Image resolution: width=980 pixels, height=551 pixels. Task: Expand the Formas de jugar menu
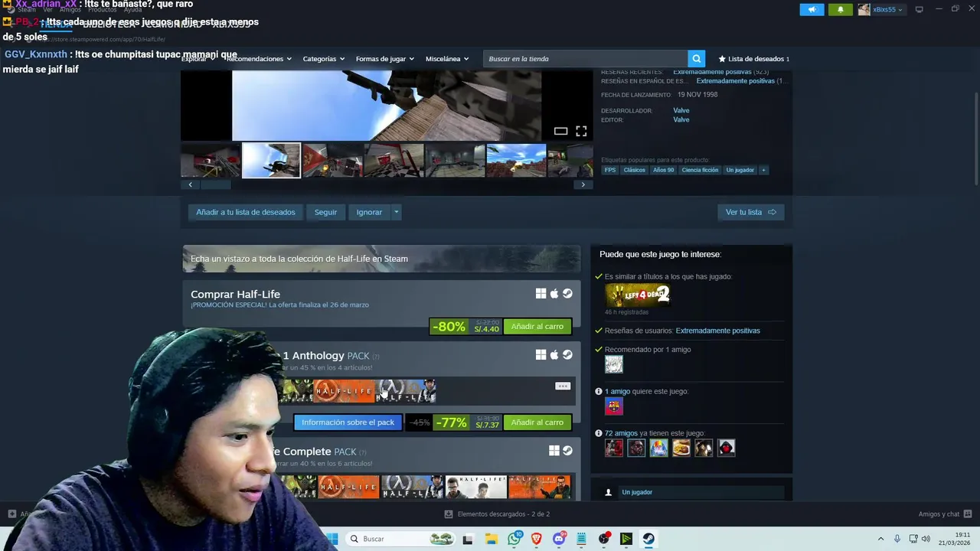[384, 59]
